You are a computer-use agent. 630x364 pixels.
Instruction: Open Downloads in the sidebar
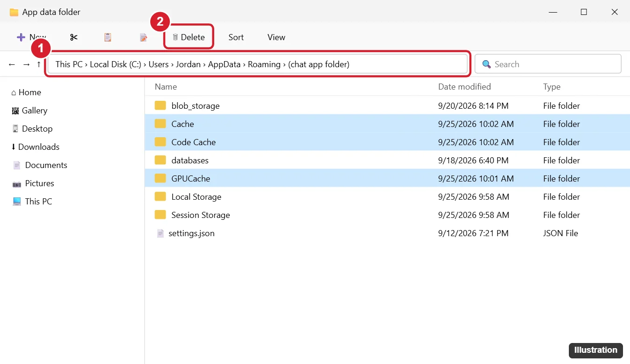coord(35,147)
